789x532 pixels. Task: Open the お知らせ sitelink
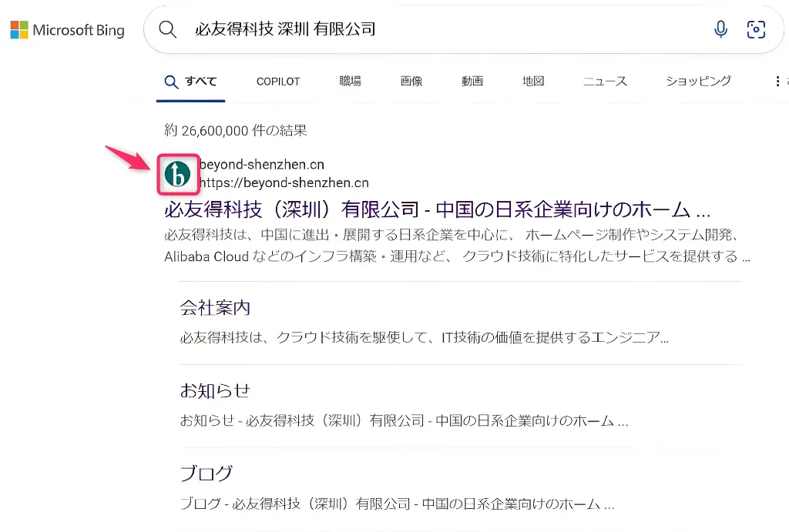215,390
